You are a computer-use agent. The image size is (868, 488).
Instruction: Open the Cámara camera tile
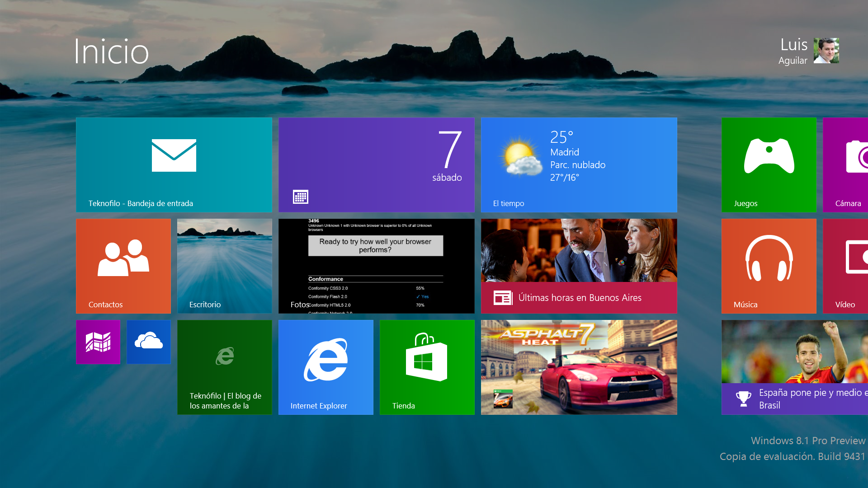click(845, 165)
